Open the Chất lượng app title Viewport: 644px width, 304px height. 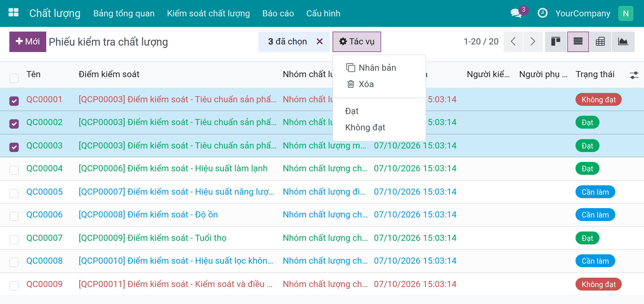(55, 13)
